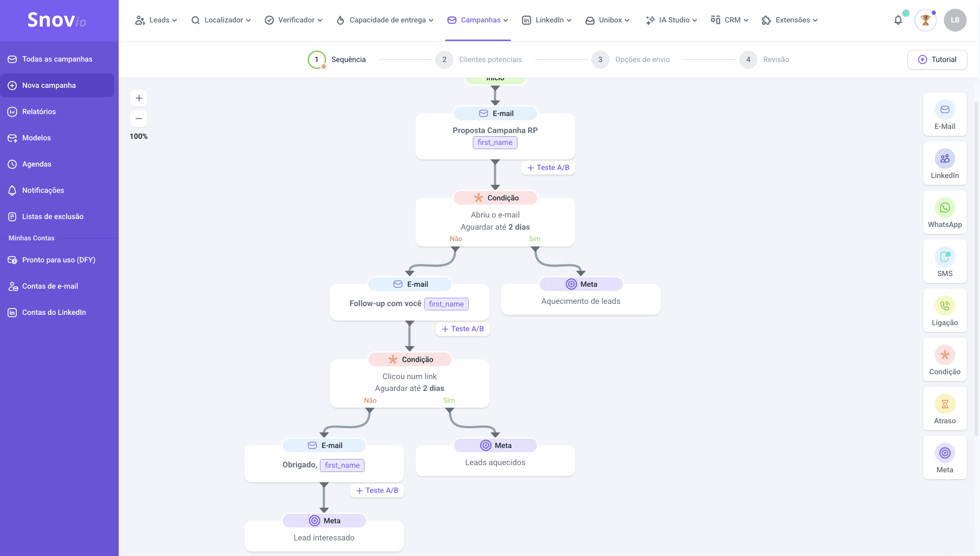Open Relatórios in the sidebar
The width and height of the screenshot is (980, 556).
39,111
